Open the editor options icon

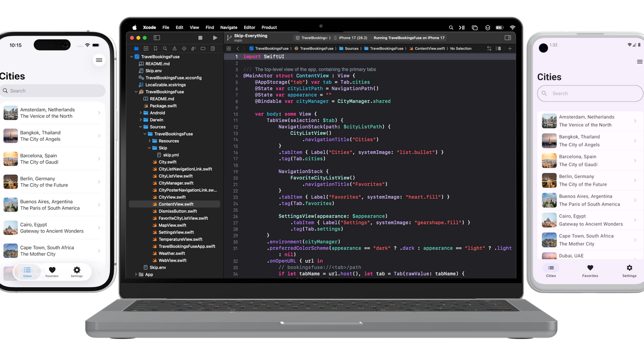[498, 49]
